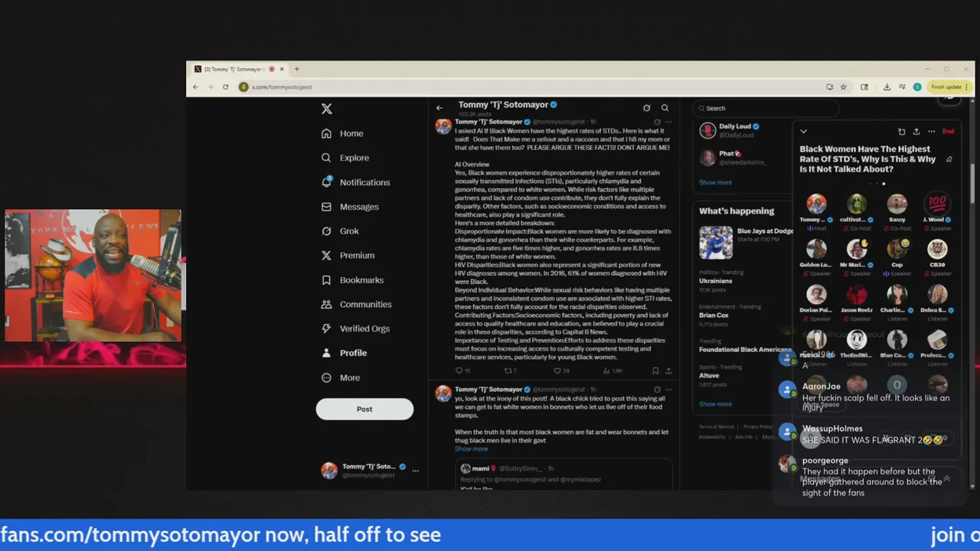Click the CB30 speaker avatar
Screen dimensions: 980x551
936,249
